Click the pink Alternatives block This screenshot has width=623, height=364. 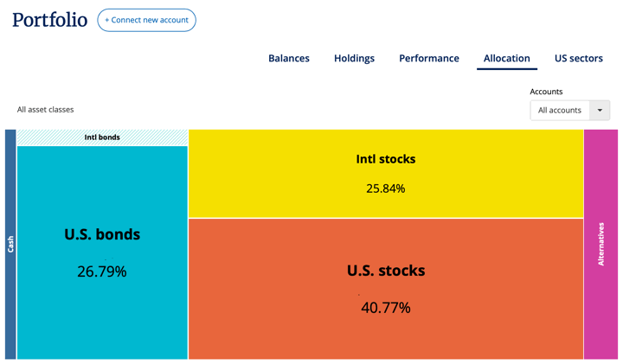click(601, 244)
